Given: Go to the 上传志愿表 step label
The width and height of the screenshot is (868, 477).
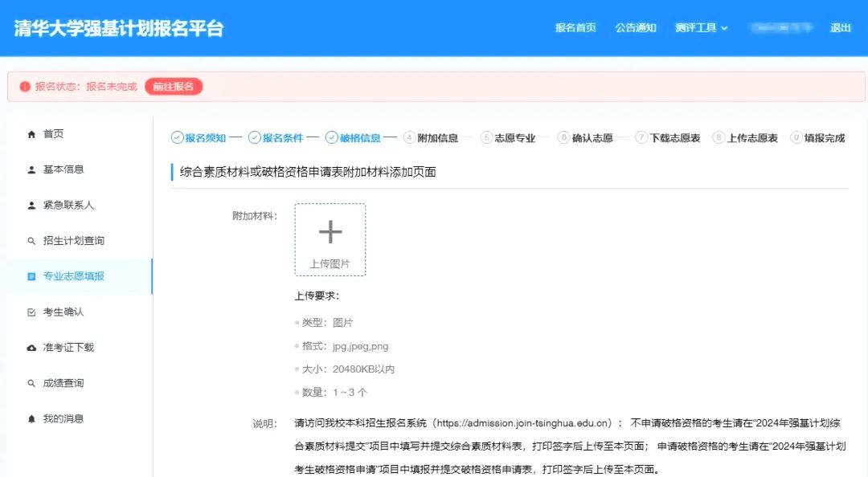Looking at the screenshot, I should click(x=752, y=138).
